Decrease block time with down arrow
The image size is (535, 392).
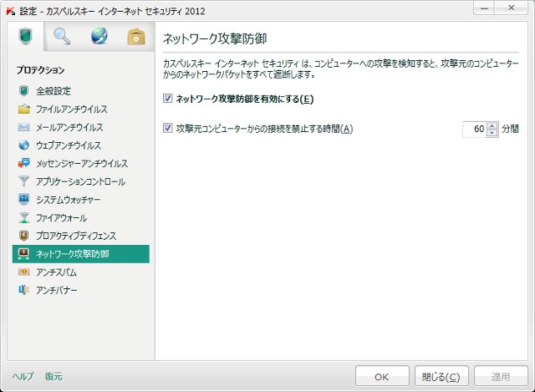(x=492, y=133)
